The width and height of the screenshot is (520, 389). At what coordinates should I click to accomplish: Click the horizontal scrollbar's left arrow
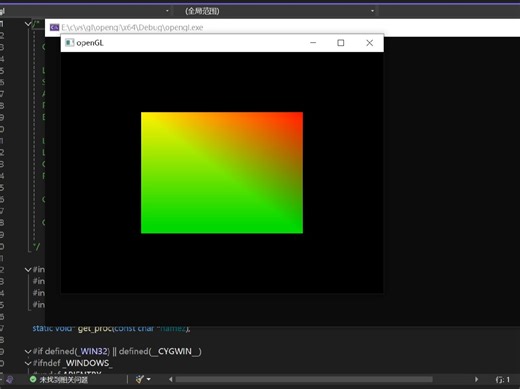tap(171, 379)
